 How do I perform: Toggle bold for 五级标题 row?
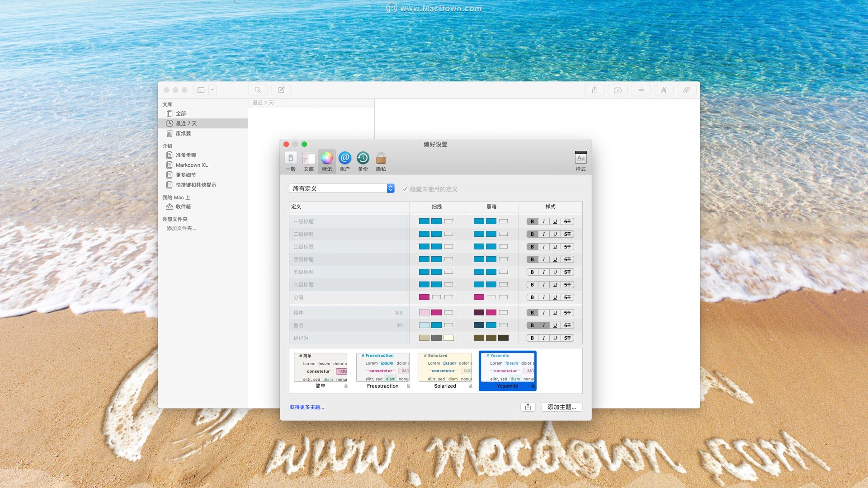(x=532, y=272)
